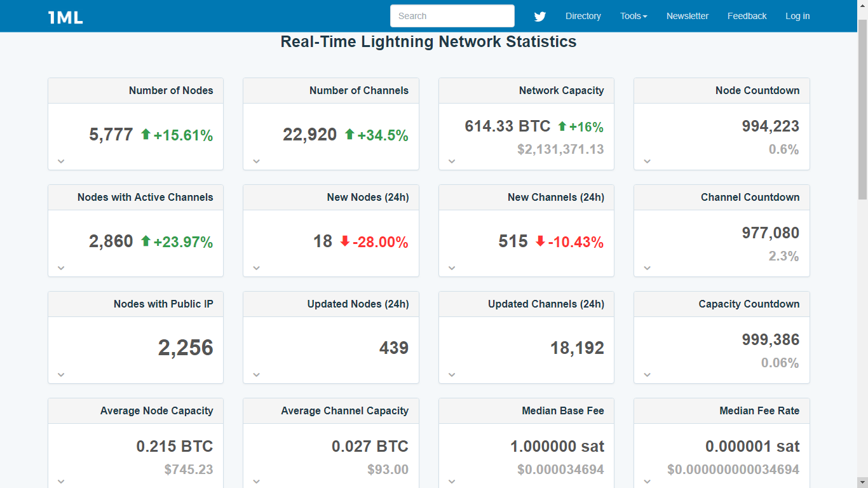Click inside the Search box
The width and height of the screenshot is (868, 488).
[x=452, y=16]
